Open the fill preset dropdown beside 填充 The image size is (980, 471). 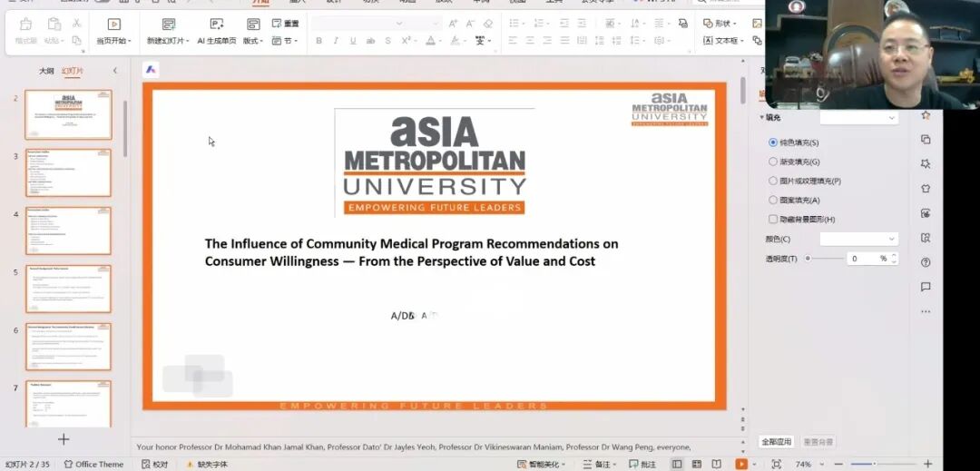[x=858, y=117]
